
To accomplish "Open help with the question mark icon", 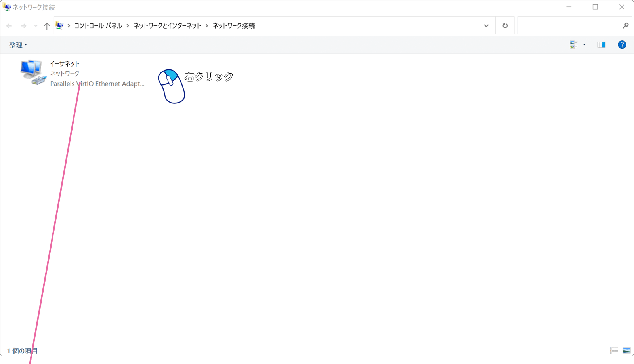I will (622, 45).
